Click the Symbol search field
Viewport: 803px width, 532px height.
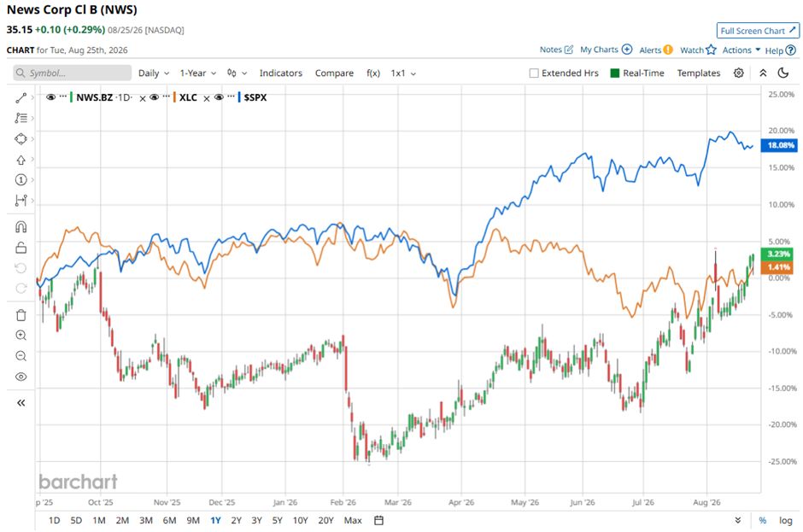point(73,73)
